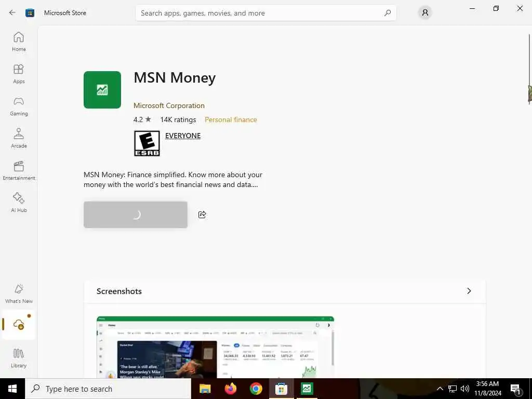Screen dimensions: 532x399
Task: Open the MSN Money screenshot thumbnail
Action: click(x=215, y=348)
